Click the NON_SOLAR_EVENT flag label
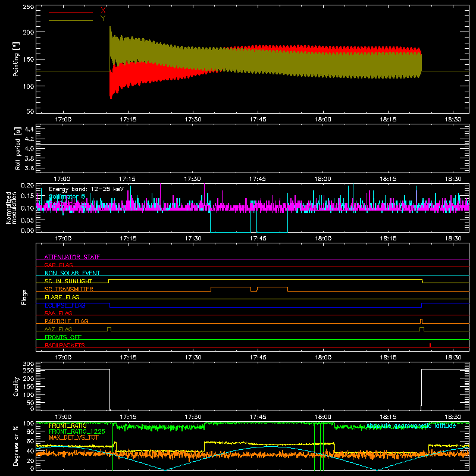This screenshot has width=476, height=476. pyautogui.click(x=72, y=273)
